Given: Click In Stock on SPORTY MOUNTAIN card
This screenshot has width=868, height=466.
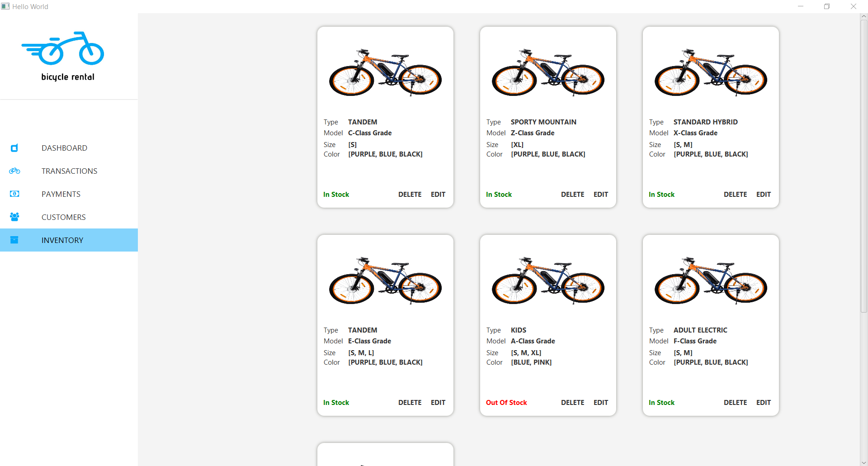Looking at the screenshot, I should point(499,195).
